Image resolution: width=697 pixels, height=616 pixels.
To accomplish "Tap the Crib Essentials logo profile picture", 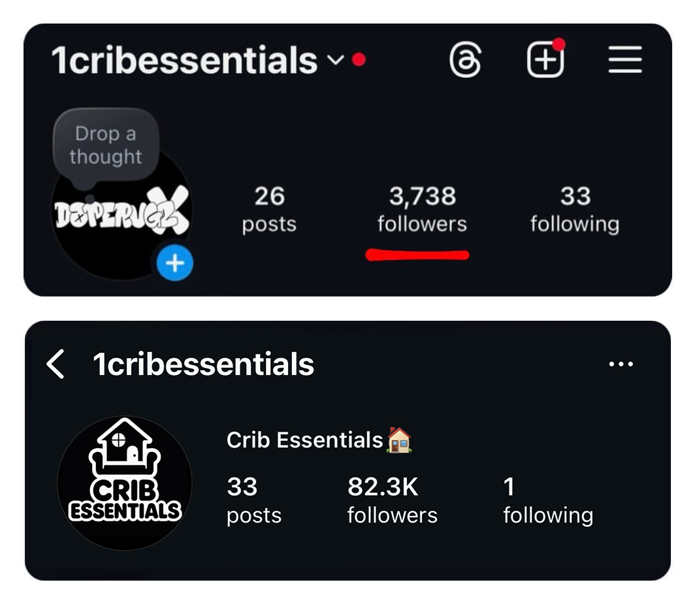I will click(124, 483).
